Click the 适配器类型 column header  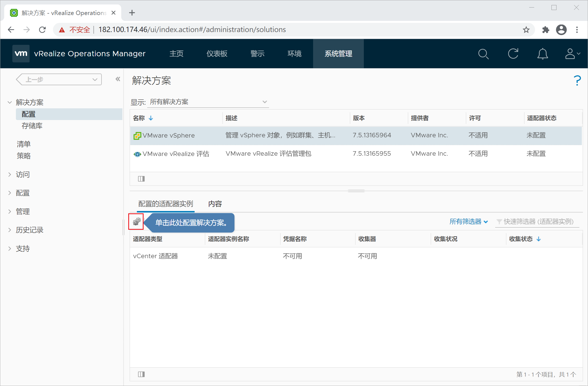pyautogui.click(x=147, y=239)
